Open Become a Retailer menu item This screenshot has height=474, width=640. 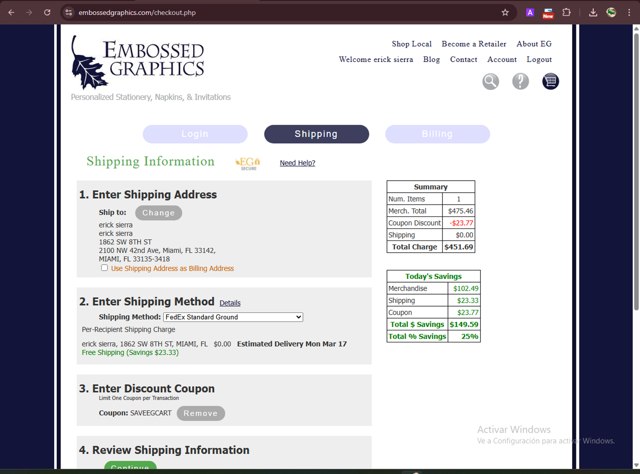(474, 44)
